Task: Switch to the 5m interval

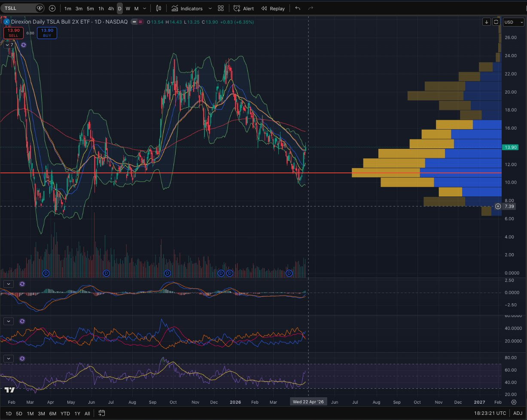Action: tap(90, 9)
